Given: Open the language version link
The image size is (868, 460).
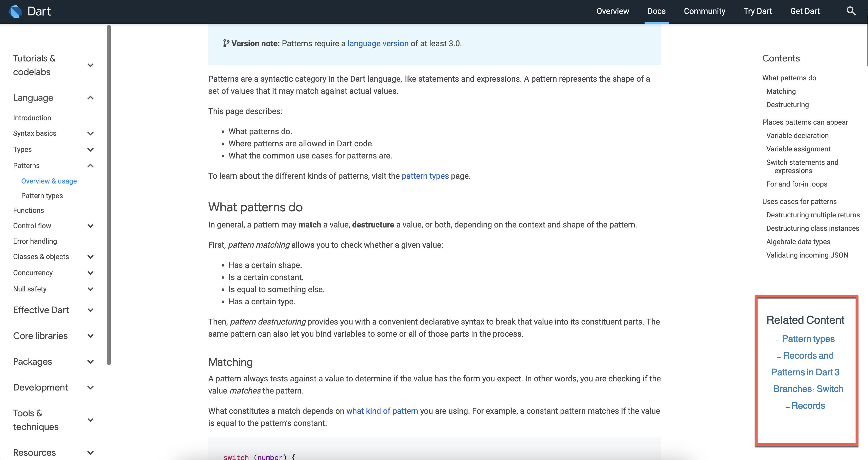Looking at the screenshot, I should point(378,43).
